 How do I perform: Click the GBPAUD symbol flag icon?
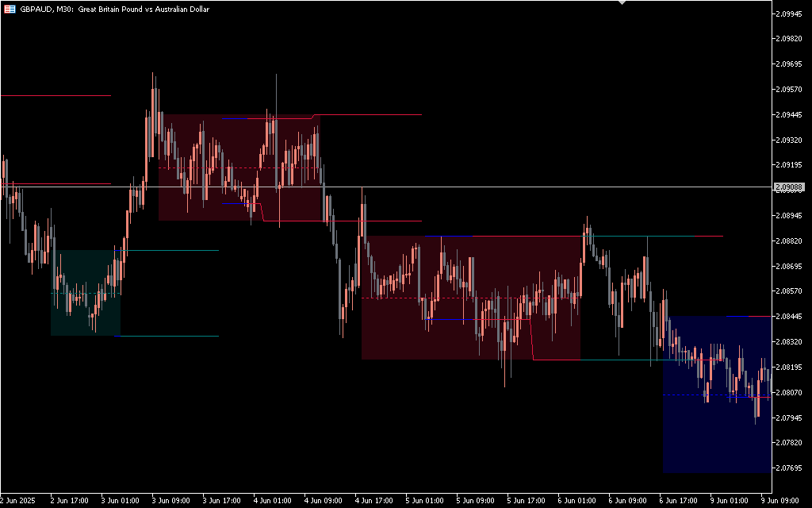point(10,8)
